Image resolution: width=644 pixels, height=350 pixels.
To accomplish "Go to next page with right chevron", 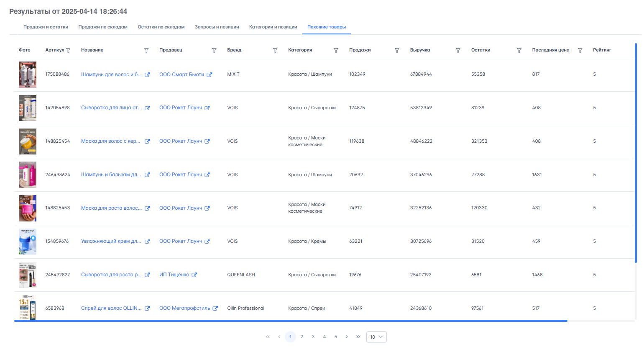I will (347, 337).
